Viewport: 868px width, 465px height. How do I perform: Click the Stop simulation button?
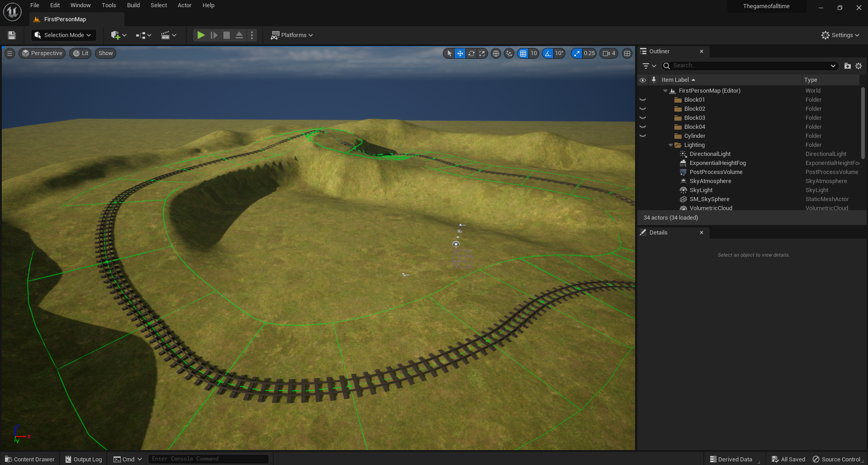(x=227, y=35)
